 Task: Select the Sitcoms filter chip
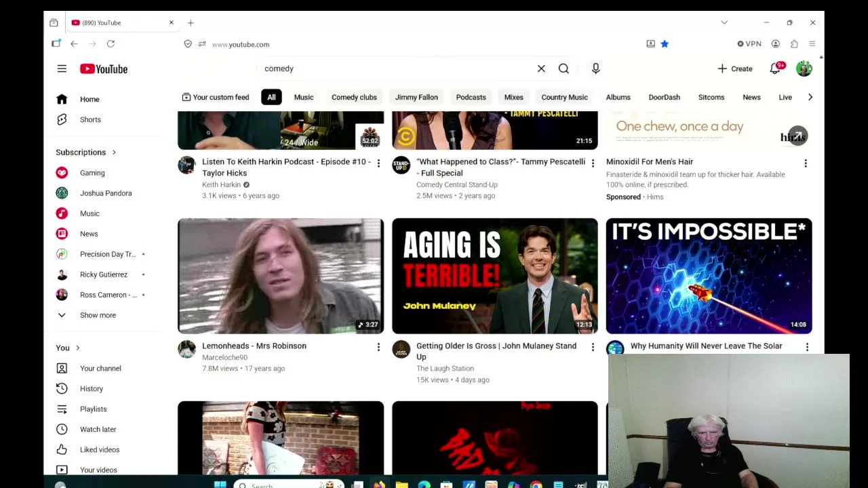[711, 97]
